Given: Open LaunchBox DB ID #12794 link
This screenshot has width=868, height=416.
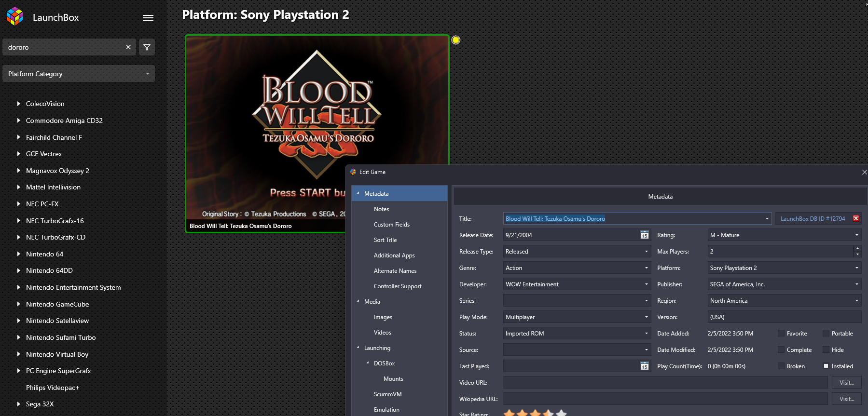Looking at the screenshot, I should [x=813, y=219].
